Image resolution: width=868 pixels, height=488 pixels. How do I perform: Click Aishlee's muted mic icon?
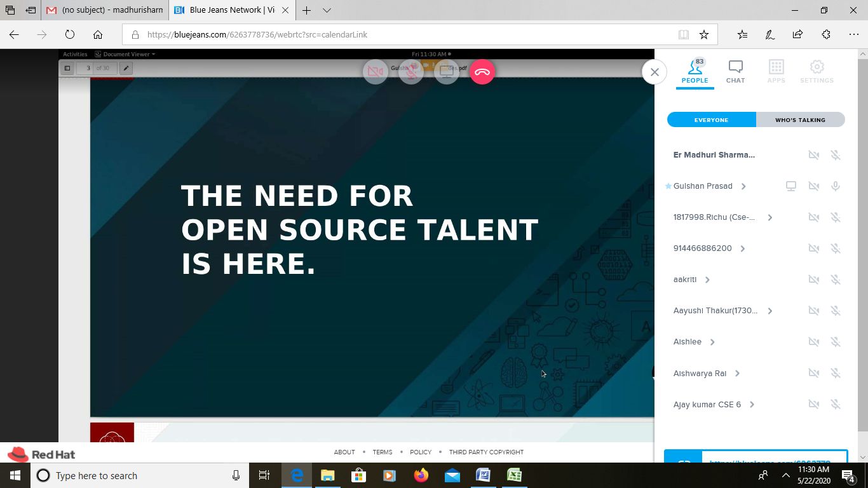coord(836,342)
